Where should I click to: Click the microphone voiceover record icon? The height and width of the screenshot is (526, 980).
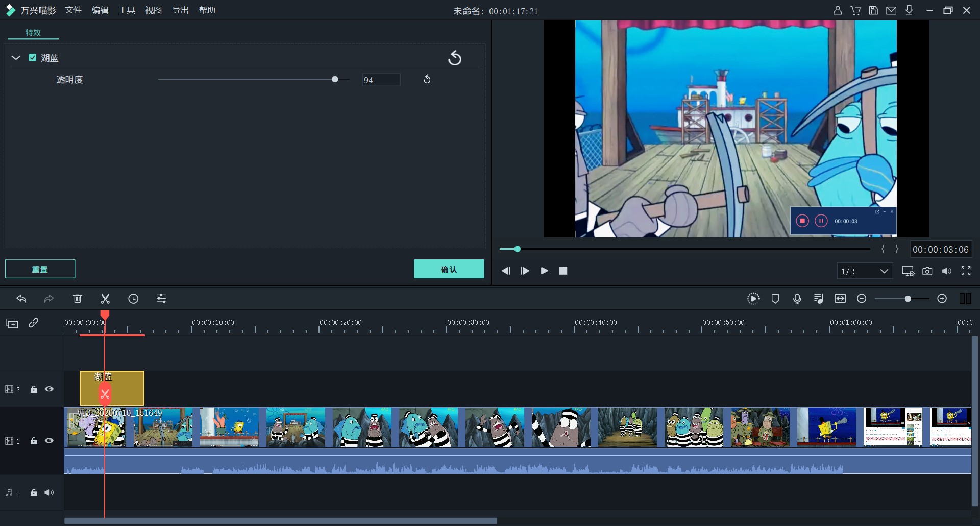(x=797, y=299)
